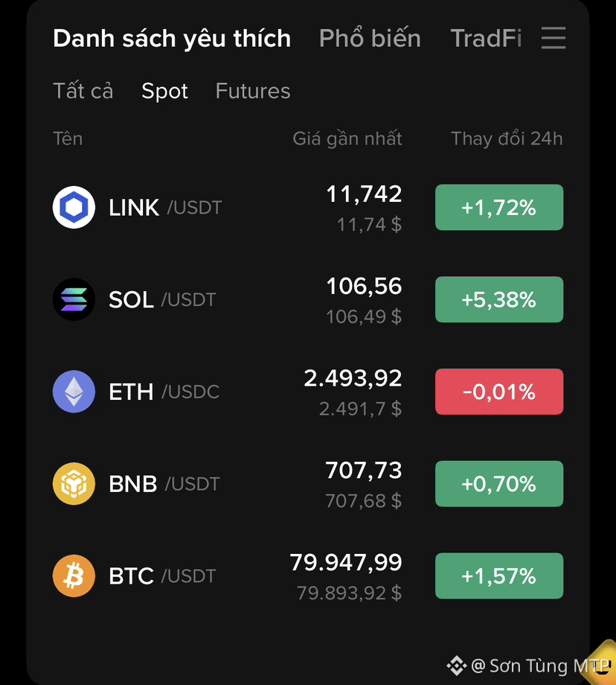Sort by Tên column header
The image size is (616, 685).
click(x=68, y=138)
